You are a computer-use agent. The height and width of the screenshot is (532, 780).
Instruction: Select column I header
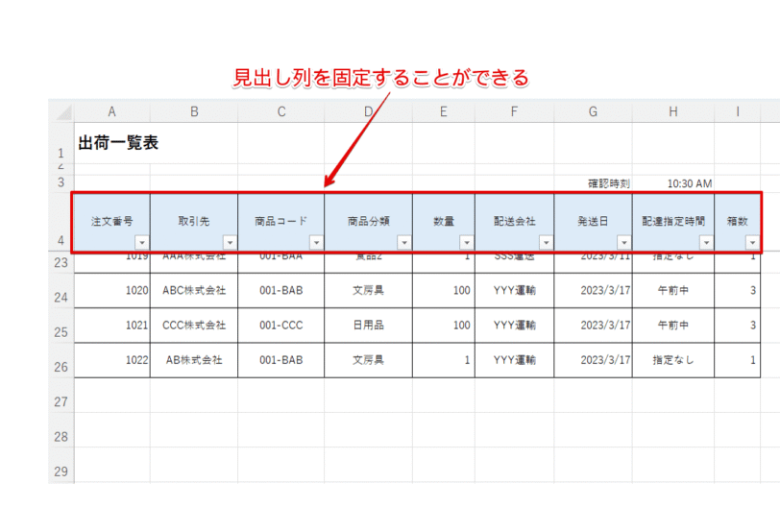click(x=737, y=111)
